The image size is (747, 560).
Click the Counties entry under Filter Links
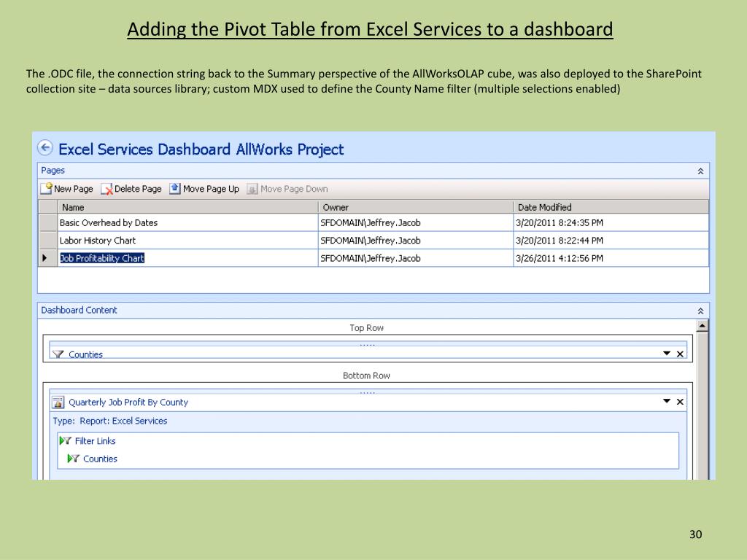coord(100,459)
